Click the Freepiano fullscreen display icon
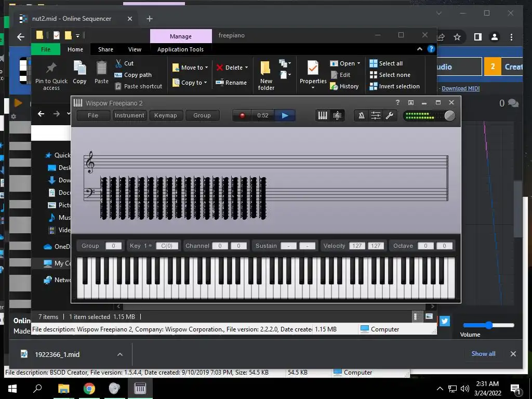This screenshot has width=532, height=399. [x=411, y=102]
